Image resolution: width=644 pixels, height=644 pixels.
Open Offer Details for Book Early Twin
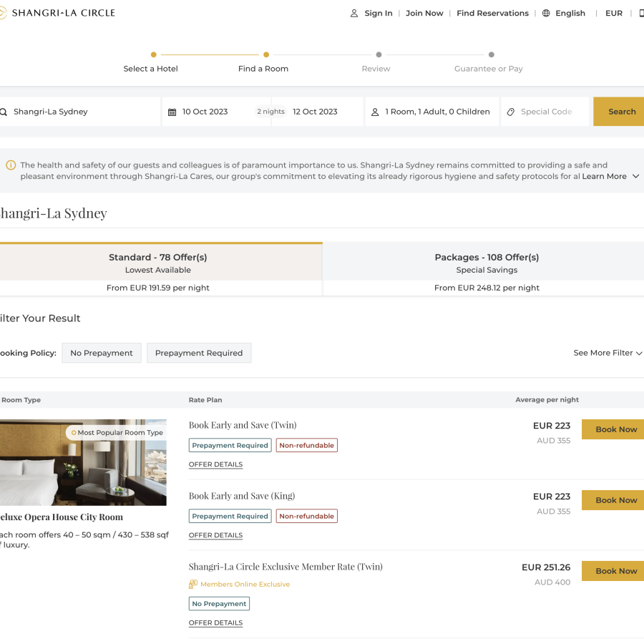tap(215, 464)
